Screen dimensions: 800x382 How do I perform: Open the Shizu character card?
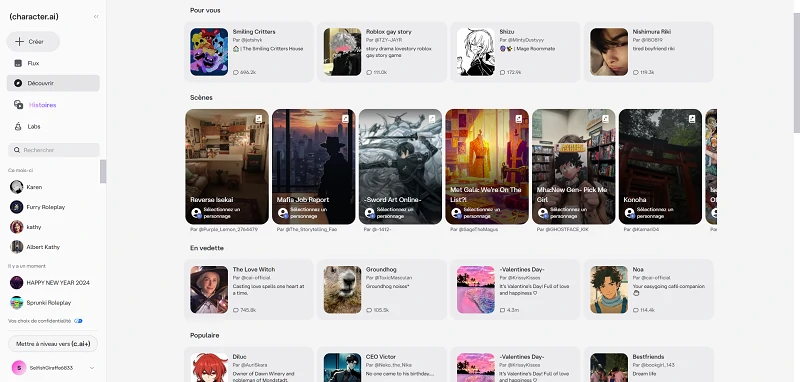coord(515,52)
